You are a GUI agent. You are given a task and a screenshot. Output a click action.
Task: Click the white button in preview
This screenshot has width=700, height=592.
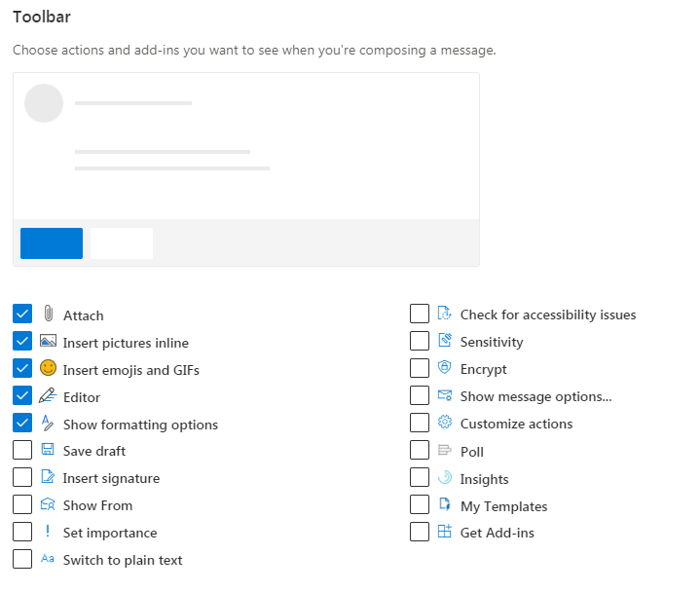[x=122, y=243]
